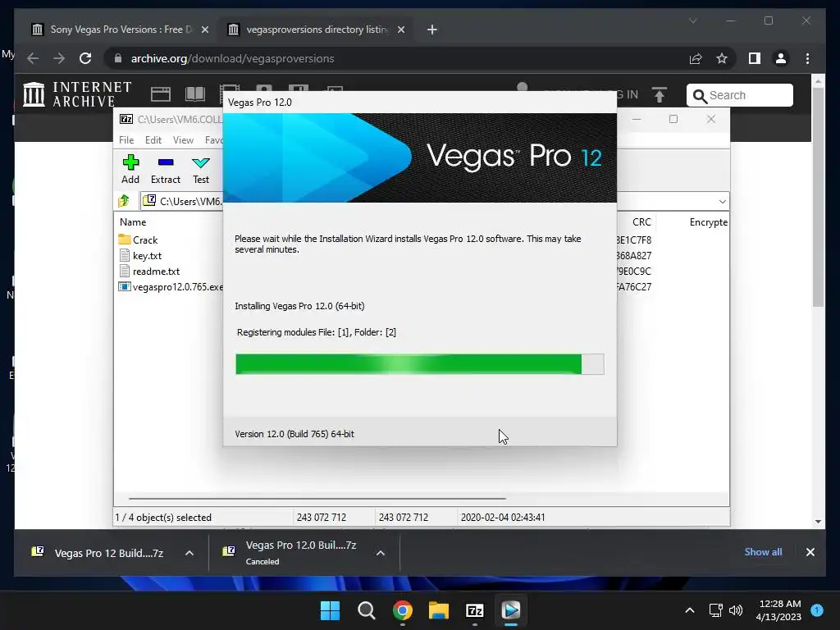Click the 7-Zip Test toolbar icon
840x630 pixels.
coord(201,169)
